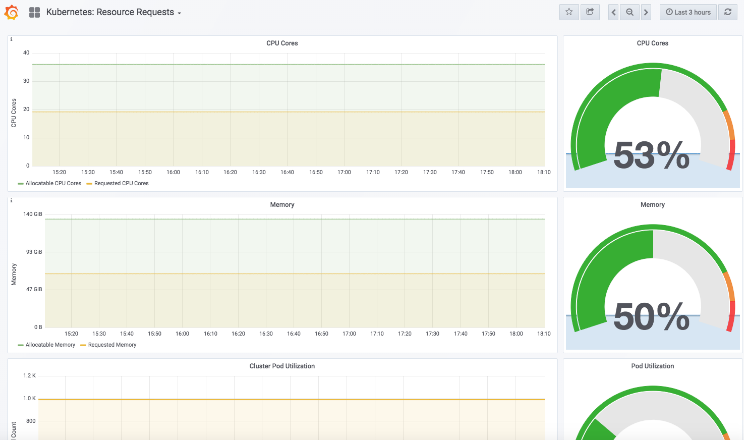Click the 1.2 K label on Pod Utilization axis

click(x=29, y=375)
